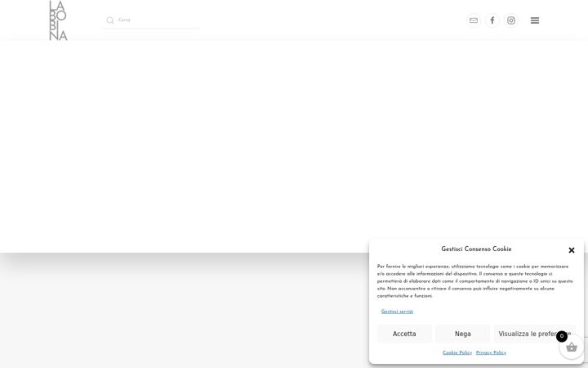Accept cookies with Accetta button

404,334
